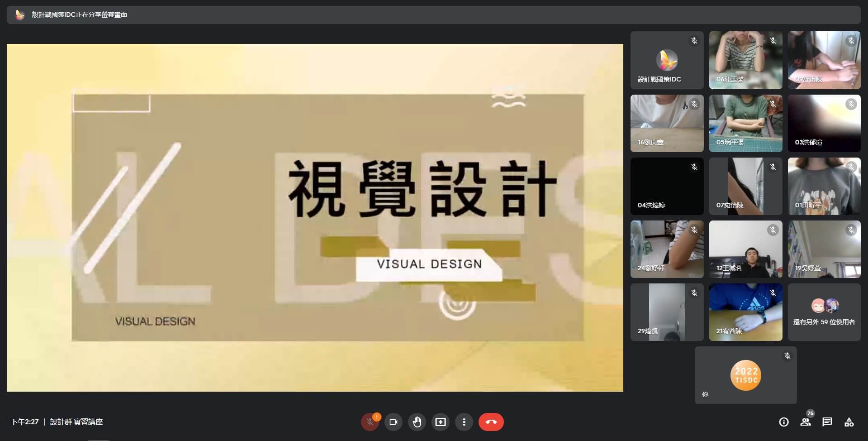Open the 21宥蓁陳 participant video tile
868x441 pixels.
point(745,312)
